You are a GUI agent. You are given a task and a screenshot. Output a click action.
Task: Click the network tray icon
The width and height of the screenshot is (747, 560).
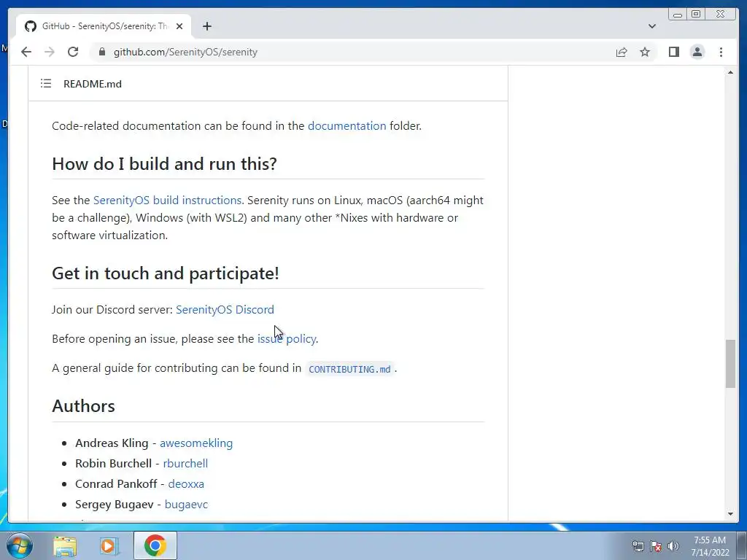point(638,546)
